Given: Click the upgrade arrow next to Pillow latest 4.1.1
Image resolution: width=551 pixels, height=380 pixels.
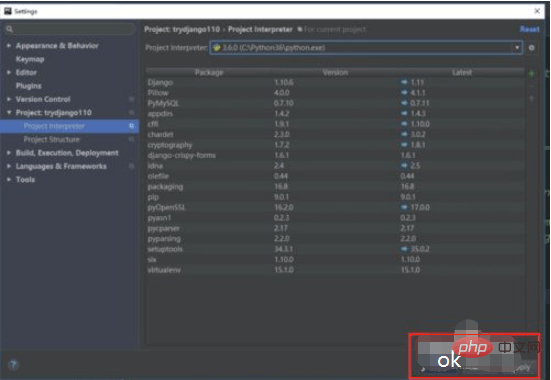Looking at the screenshot, I should point(404,93).
